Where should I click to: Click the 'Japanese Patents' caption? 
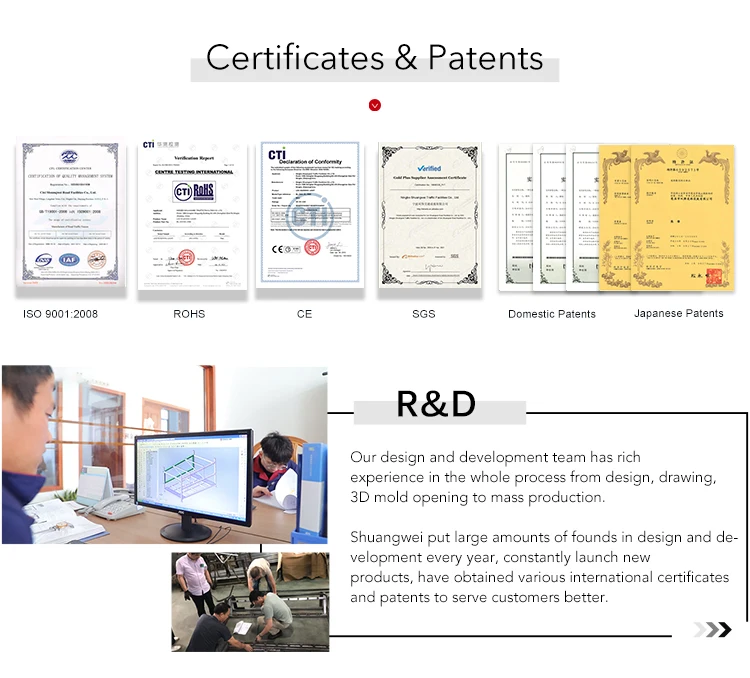(679, 313)
